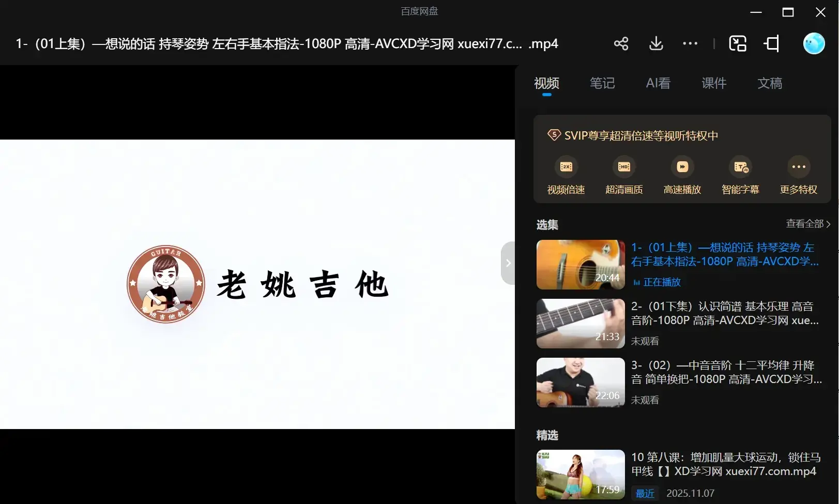This screenshot has height=504, width=839.
Task: Click the share icon in the toolbar
Action: tap(620, 43)
